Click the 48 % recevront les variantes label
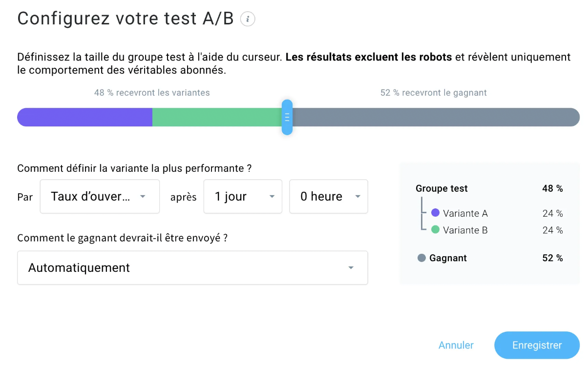588x365 pixels. tap(152, 92)
